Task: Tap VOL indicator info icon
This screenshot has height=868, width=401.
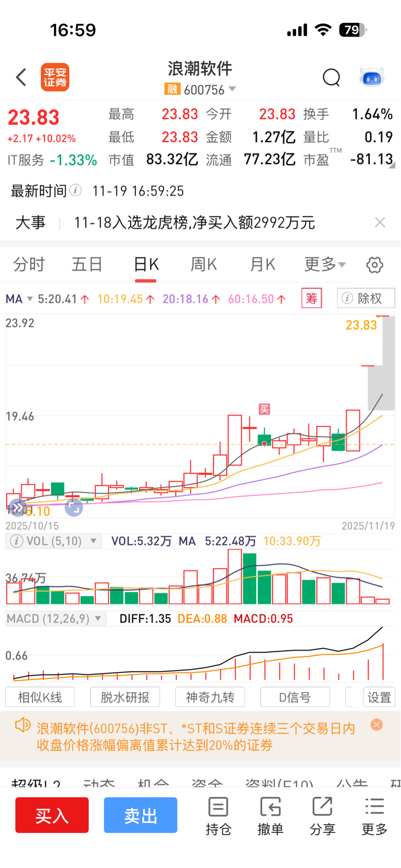Action: pyautogui.click(x=17, y=541)
